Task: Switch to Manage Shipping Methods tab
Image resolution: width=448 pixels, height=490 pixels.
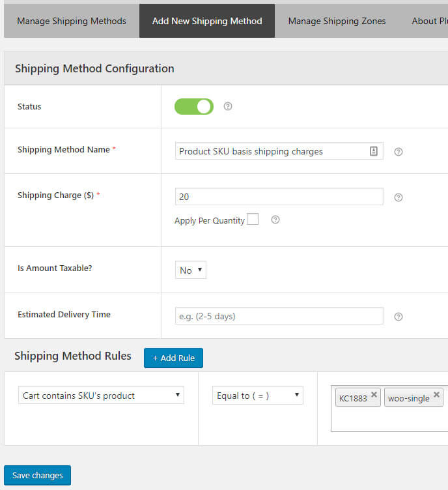Action: point(72,21)
